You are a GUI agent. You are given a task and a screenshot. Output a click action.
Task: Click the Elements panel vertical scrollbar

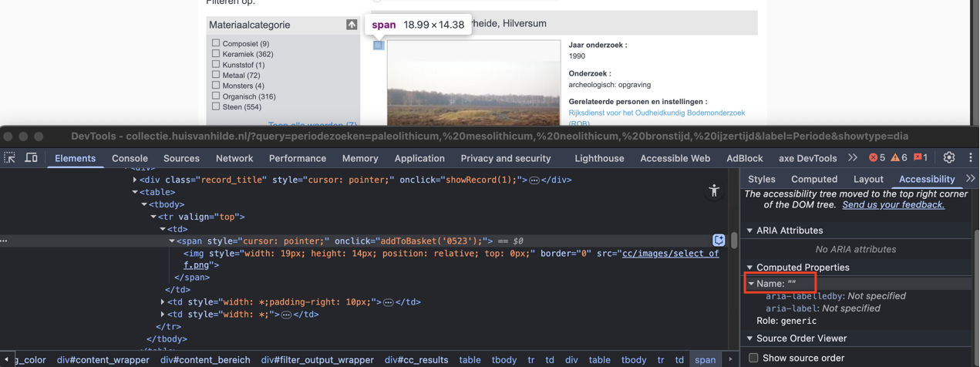coord(734,241)
